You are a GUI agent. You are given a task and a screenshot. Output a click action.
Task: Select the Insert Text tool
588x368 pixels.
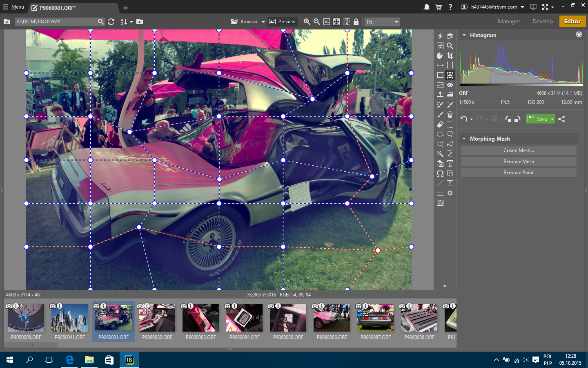click(450, 164)
